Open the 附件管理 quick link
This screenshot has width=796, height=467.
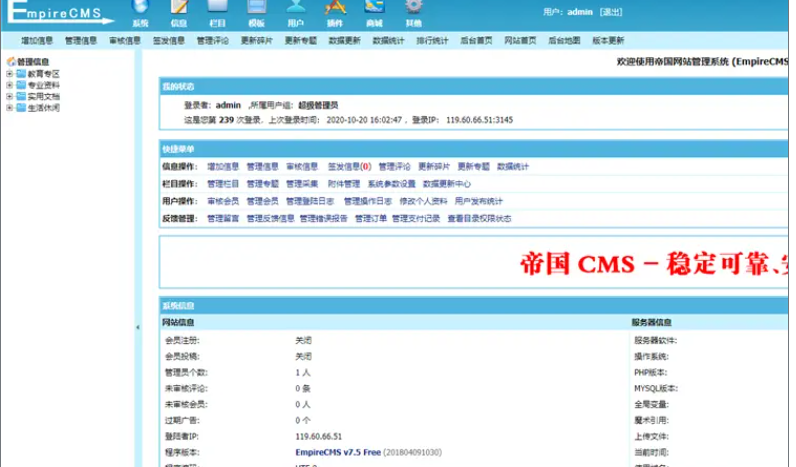coord(344,184)
